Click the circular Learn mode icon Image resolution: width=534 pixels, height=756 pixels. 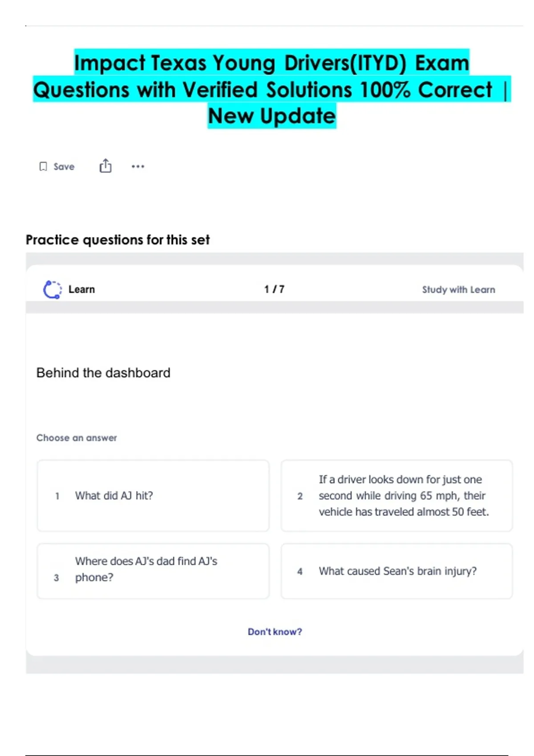[x=53, y=290]
